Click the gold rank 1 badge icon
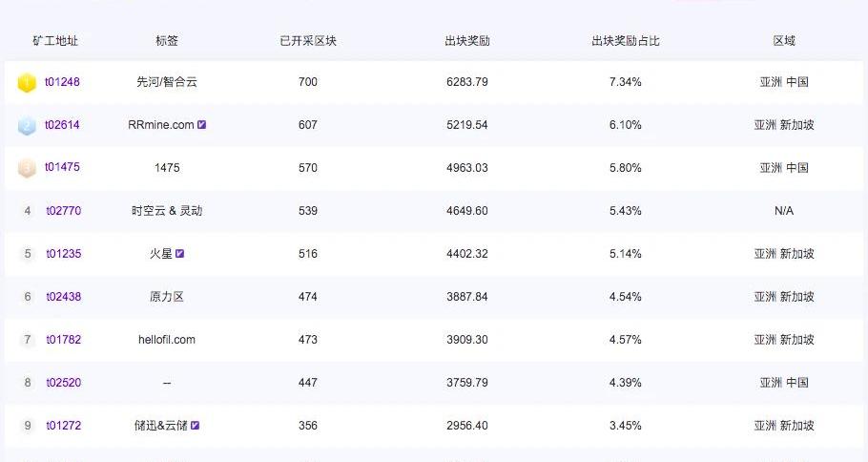This screenshot has width=868, height=462. [x=27, y=83]
